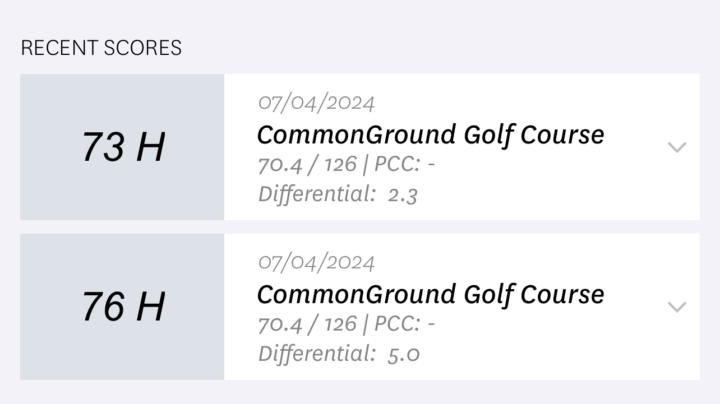
Task: Expand the 76 H score entry chevron
Action: (x=677, y=307)
